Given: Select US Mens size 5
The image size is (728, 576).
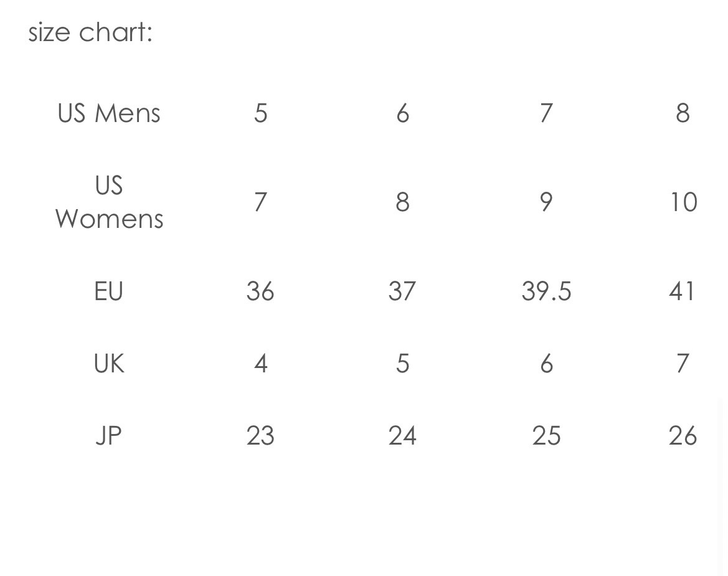Looking at the screenshot, I should click(x=261, y=113).
